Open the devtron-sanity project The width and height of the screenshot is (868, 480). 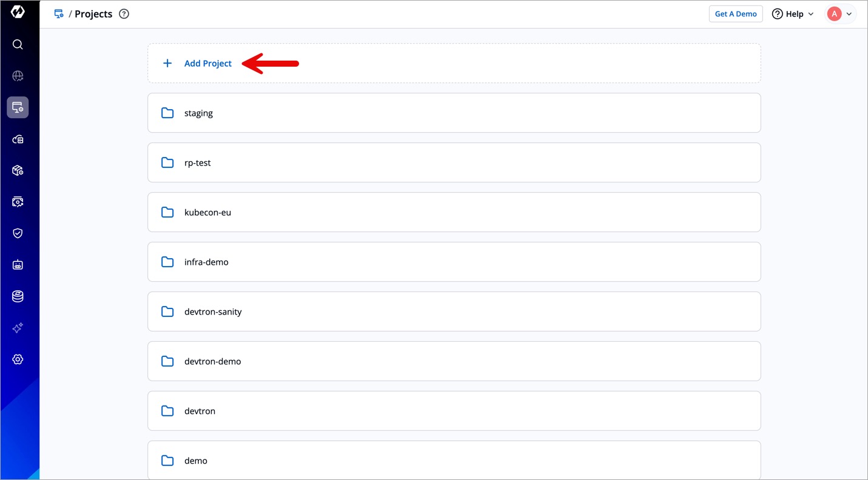point(213,312)
